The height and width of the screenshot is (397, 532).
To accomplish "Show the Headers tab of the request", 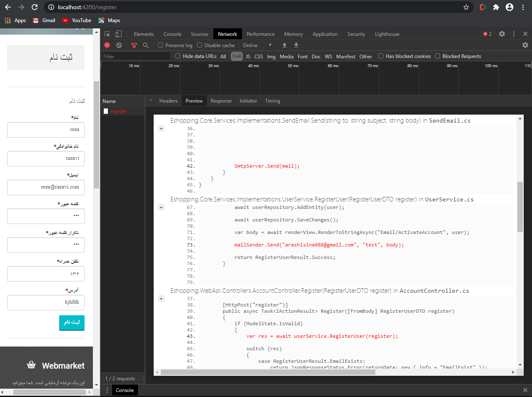I will point(168,101).
